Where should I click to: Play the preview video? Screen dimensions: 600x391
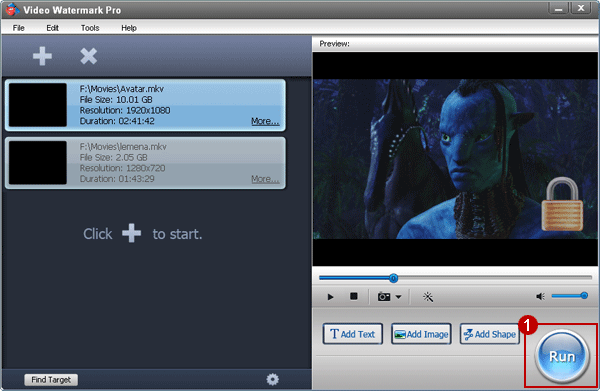point(330,297)
